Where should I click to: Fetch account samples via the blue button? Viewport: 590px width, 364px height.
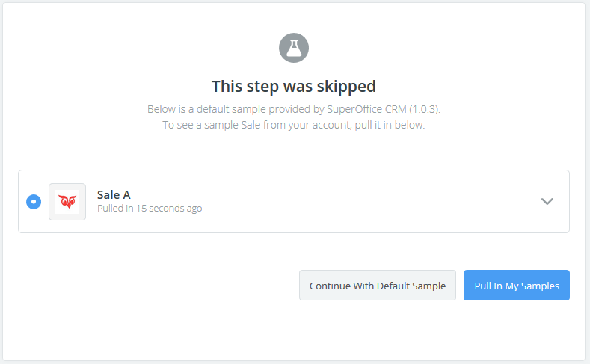[x=517, y=286]
